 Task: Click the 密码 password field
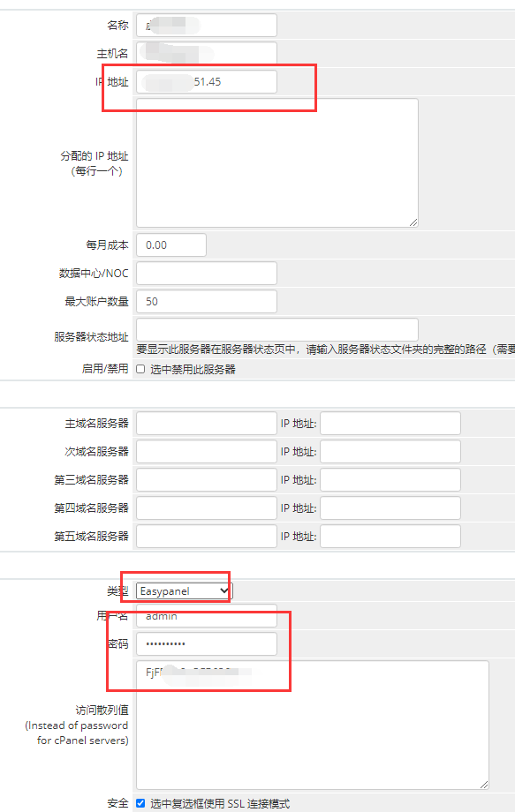tap(206, 643)
